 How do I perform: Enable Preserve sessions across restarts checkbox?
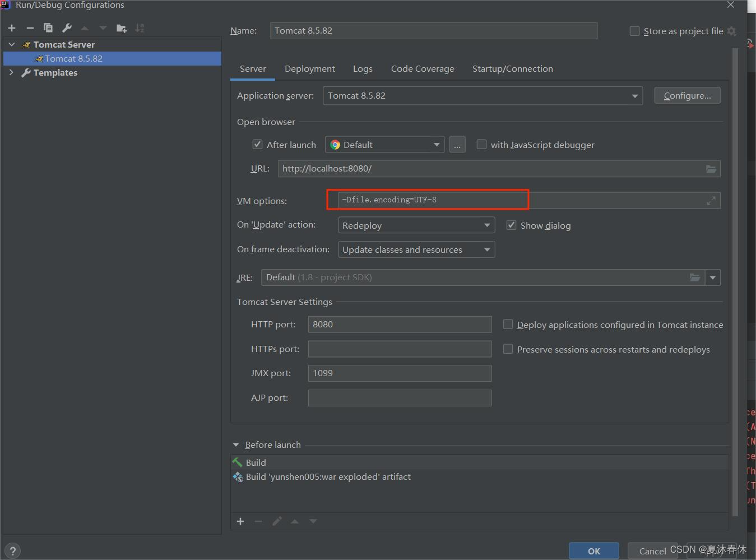pyautogui.click(x=508, y=349)
